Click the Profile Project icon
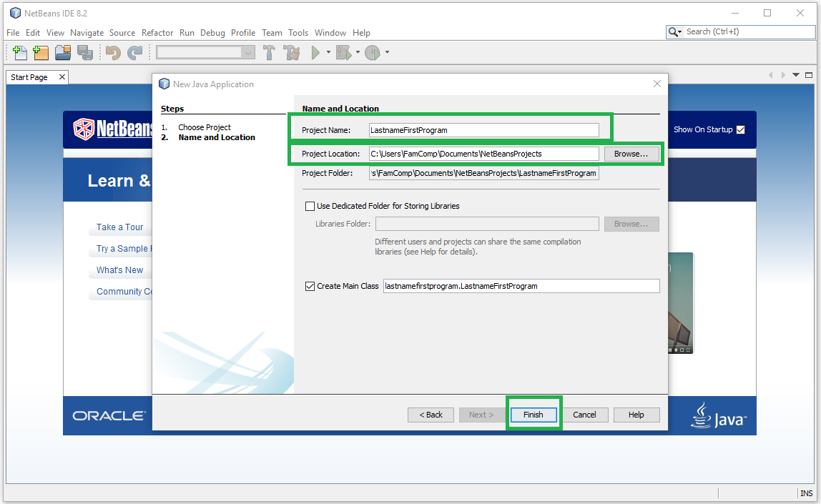 (373, 52)
